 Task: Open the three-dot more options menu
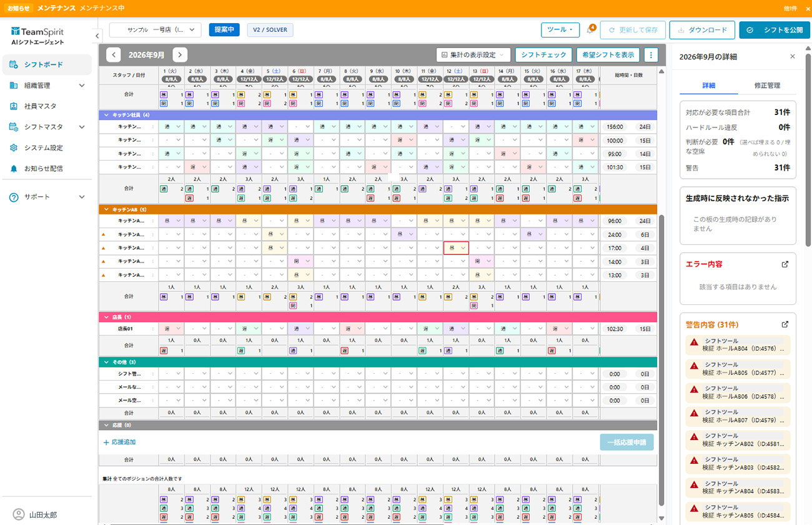[x=651, y=55]
